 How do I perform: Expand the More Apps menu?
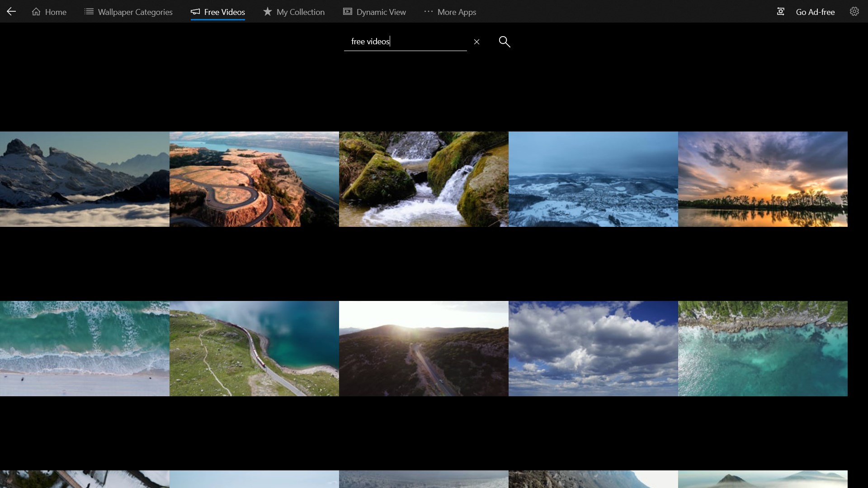[x=450, y=12]
